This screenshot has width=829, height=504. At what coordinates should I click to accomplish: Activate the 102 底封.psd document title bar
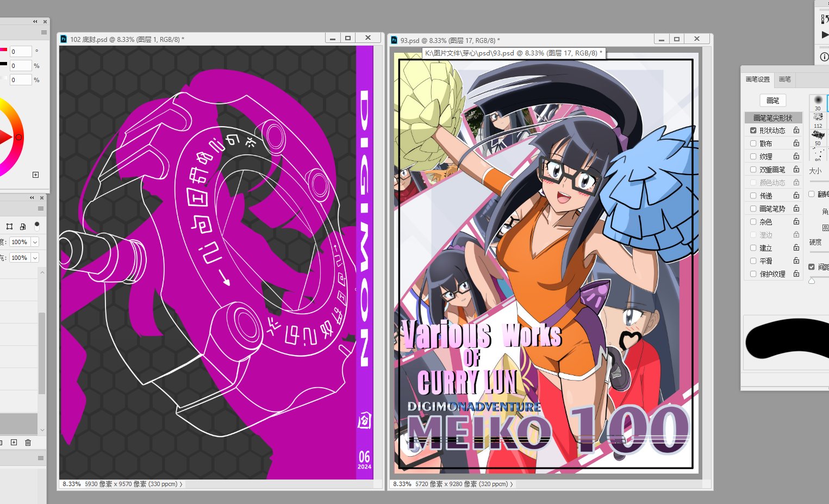click(190, 39)
